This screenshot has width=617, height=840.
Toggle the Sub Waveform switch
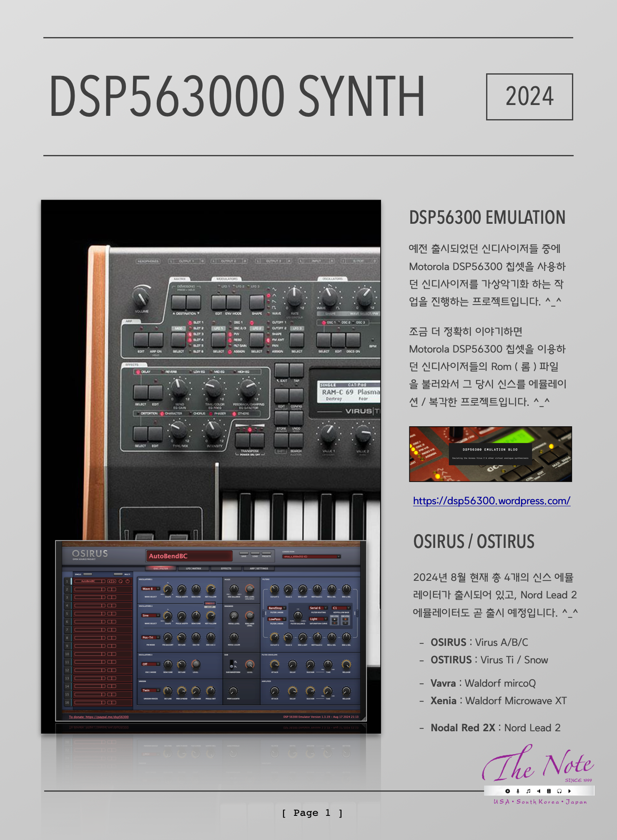tap(231, 665)
